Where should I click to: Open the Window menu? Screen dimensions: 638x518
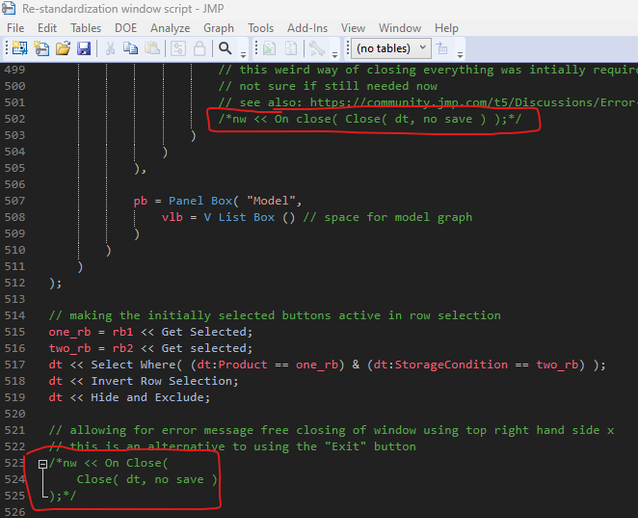[400, 28]
